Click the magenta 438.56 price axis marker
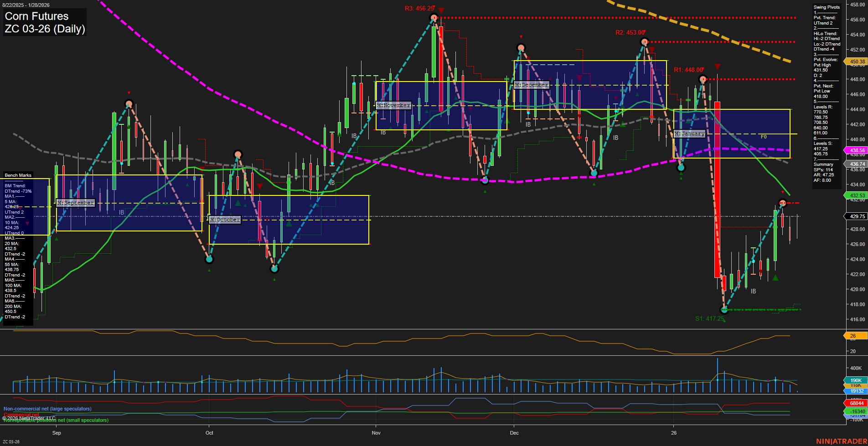 point(856,150)
